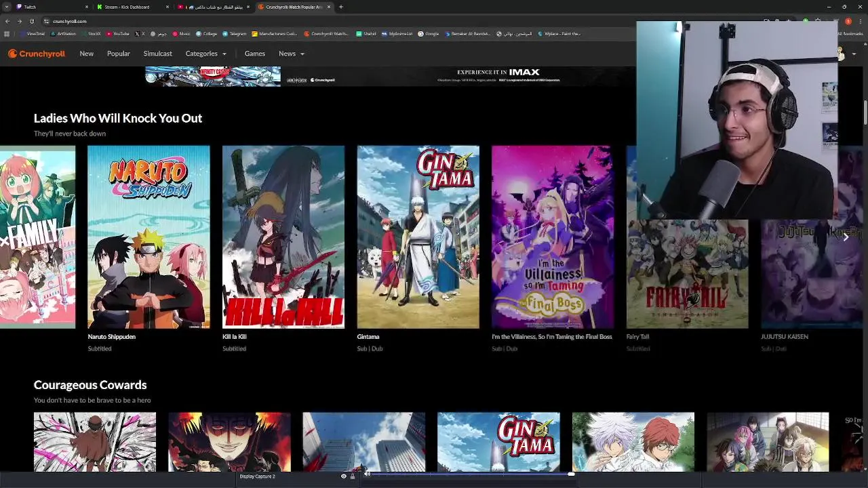Open the Remaker AI bookmark
Screen dimensions: 868x488
pyautogui.click(x=469, y=33)
